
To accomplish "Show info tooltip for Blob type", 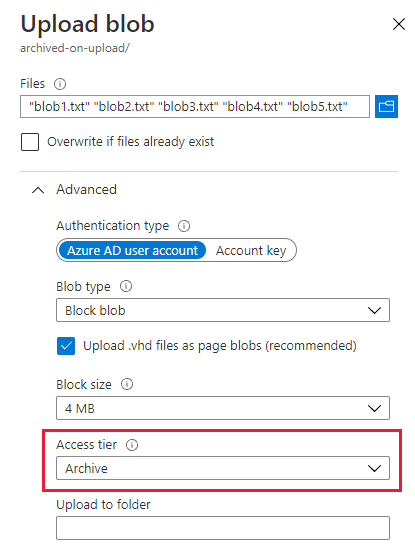I will (x=126, y=286).
